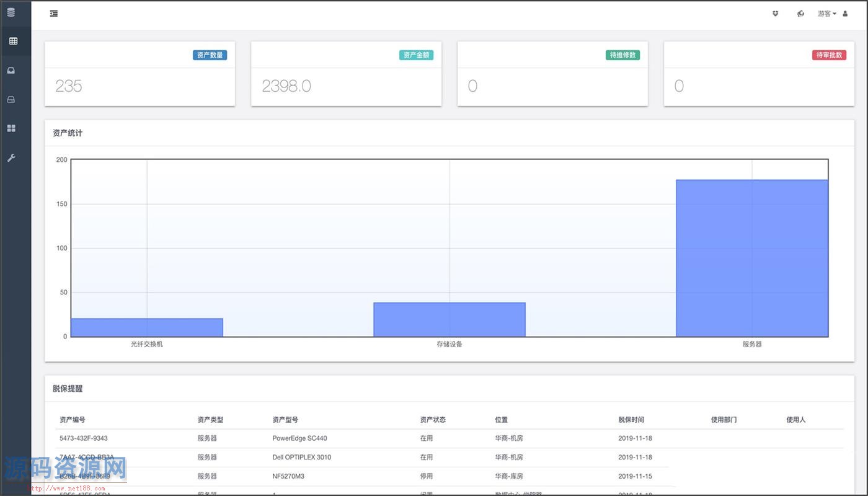Open the inbox tray sidebar menu
The width and height of the screenshot is (868, 496).
(x=11, y=71)
